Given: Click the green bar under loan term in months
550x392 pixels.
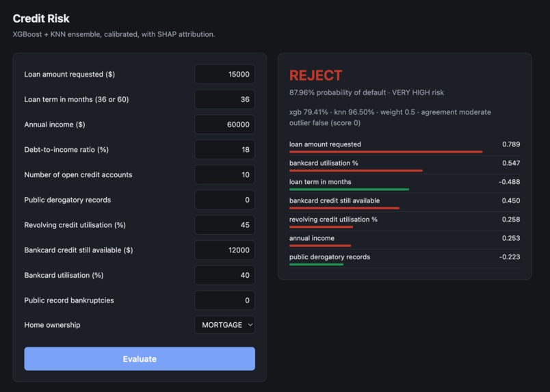Looking at the screenshot, I should coord(349,190).
